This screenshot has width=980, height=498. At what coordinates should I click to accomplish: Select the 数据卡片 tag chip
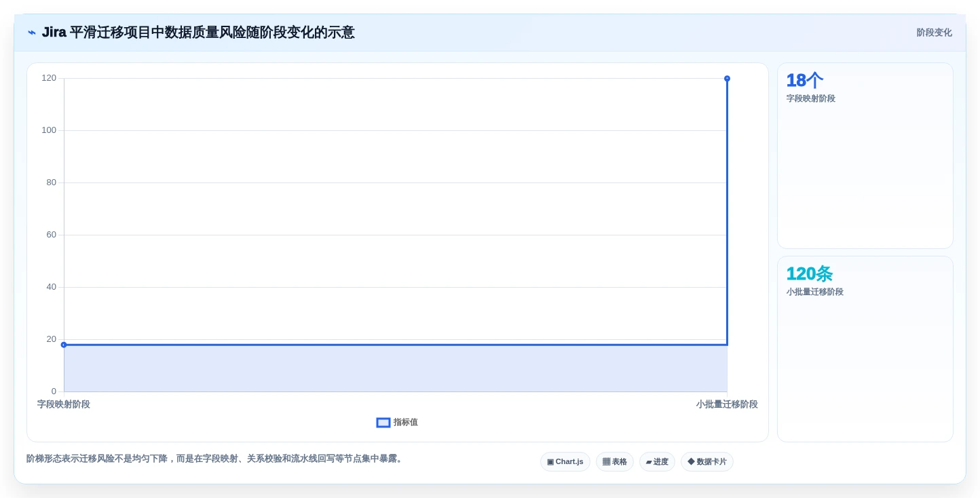[x=707, y=462]
